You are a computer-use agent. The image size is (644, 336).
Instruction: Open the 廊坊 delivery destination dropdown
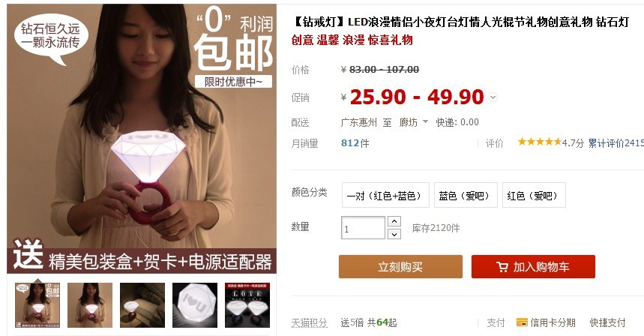click(414, 122)
